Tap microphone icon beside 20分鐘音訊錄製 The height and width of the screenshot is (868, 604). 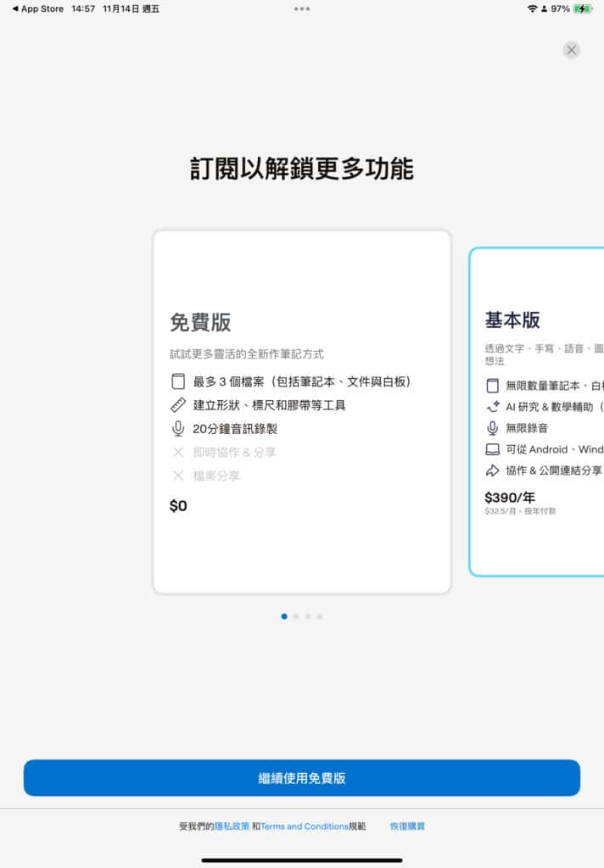(x=178, y=428)
